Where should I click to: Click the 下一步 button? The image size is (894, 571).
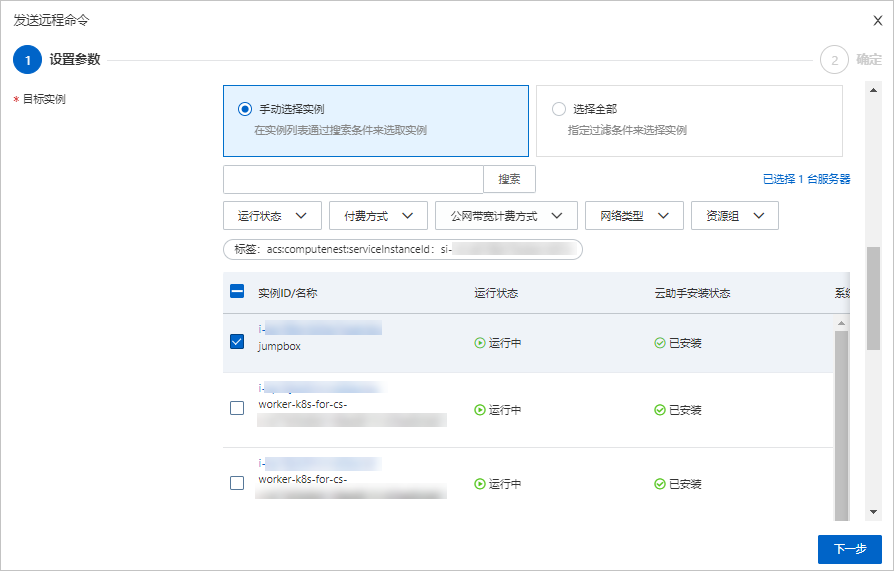(x=850, y=549)
